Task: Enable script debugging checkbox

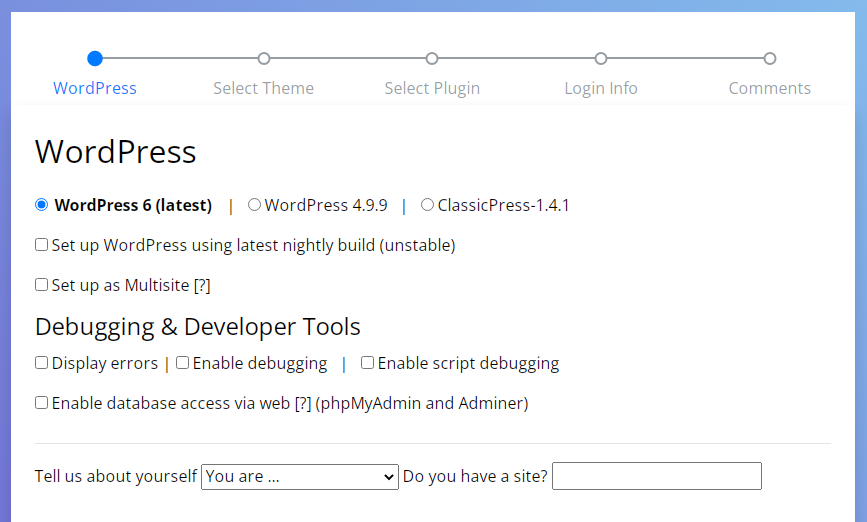Action: 368,363
